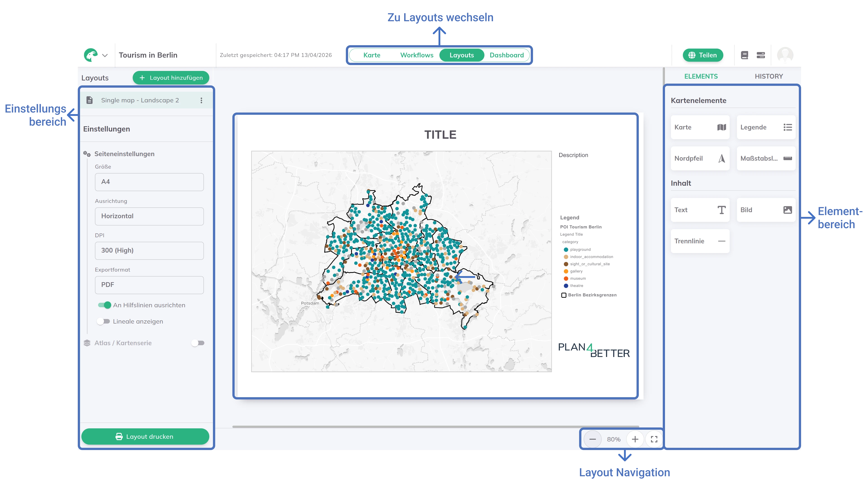Click the T text icon
The width and height of the screenshot is (868, 488).
(x=722, y=210)
